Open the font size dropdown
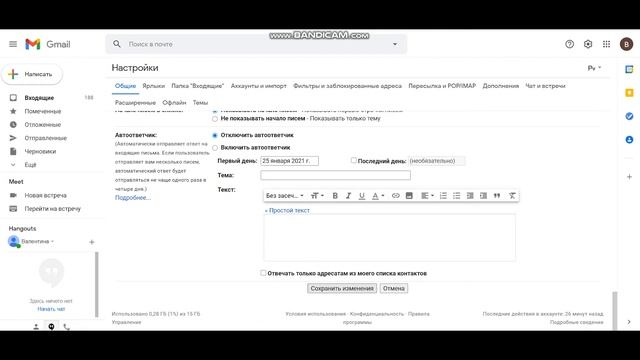Viewport: 640px width, 360px height. pos(317,196)
